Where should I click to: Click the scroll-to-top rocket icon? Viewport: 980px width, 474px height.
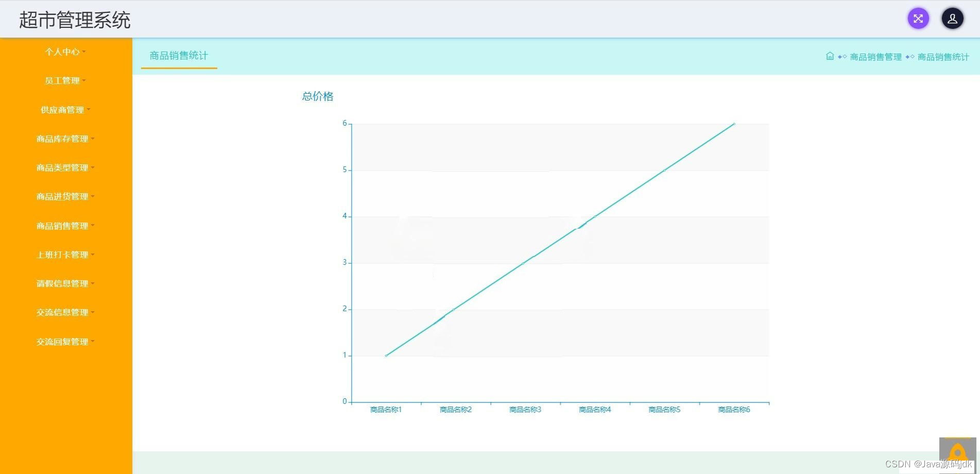(x=957, y=454)
